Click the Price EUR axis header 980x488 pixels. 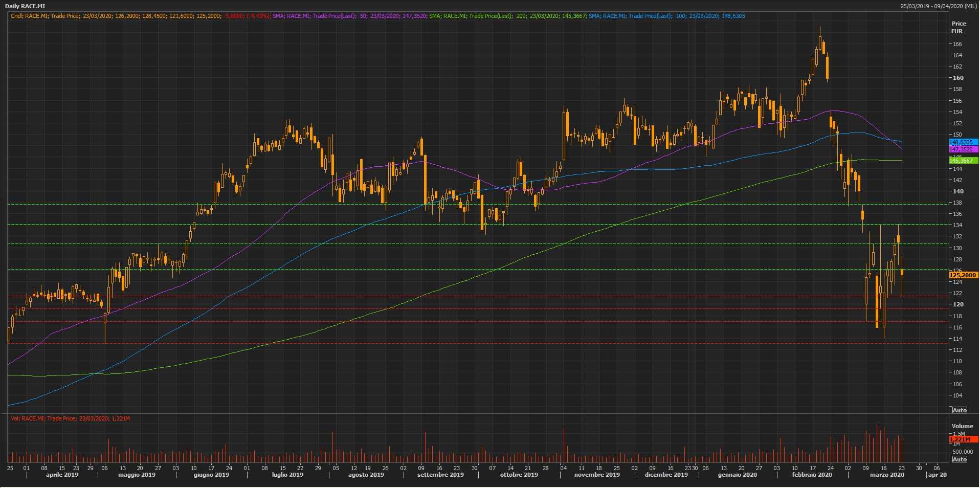click(x=958, y=27)
